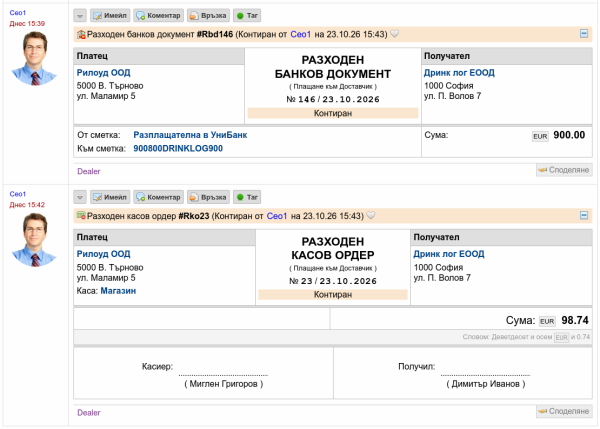This screenshot has height=429, width=600.
Task: Click #Rbd146 document handle
Action: click(x=215, y=34)
